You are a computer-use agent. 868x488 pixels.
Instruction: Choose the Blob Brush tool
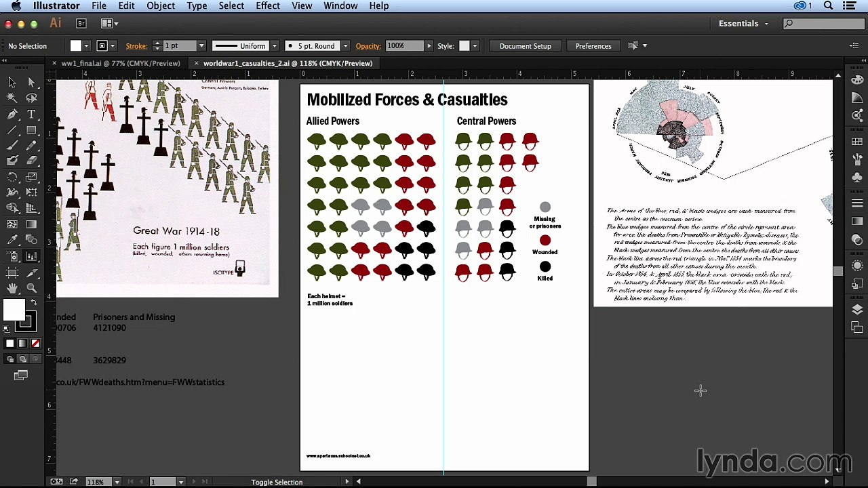(12, 161)
